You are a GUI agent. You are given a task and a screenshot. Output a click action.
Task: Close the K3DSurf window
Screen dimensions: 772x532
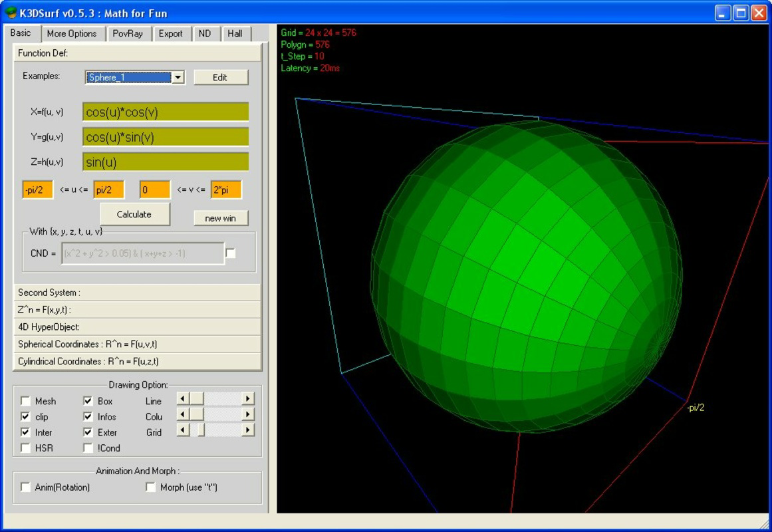pos(759,13)
